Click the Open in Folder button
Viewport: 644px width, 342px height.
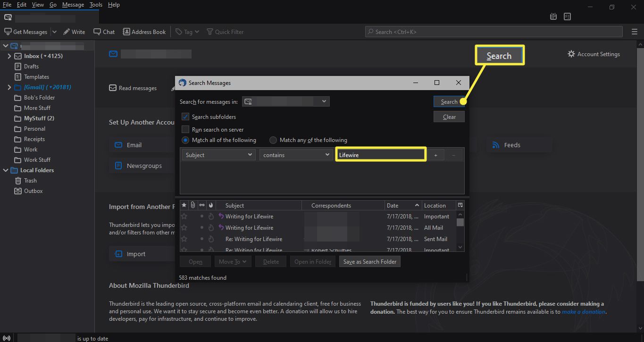pyautogui.click(x=313, y=261)
